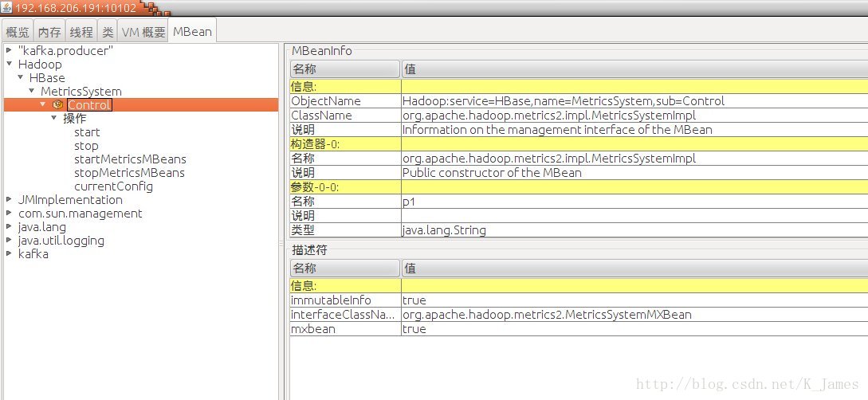Switch to the 内存 tab
Image resolution: width=868 pixels, height=400 pixels.
(49, 32)
